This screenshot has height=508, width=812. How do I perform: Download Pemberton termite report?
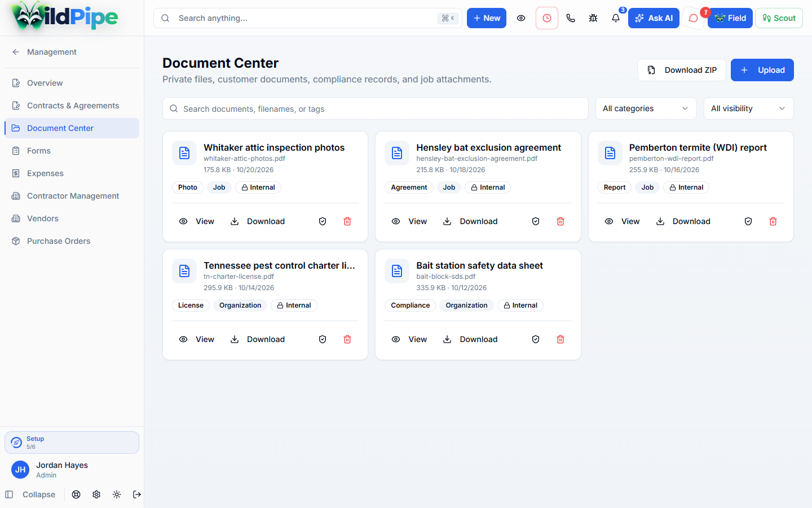(x=683, y=221)
